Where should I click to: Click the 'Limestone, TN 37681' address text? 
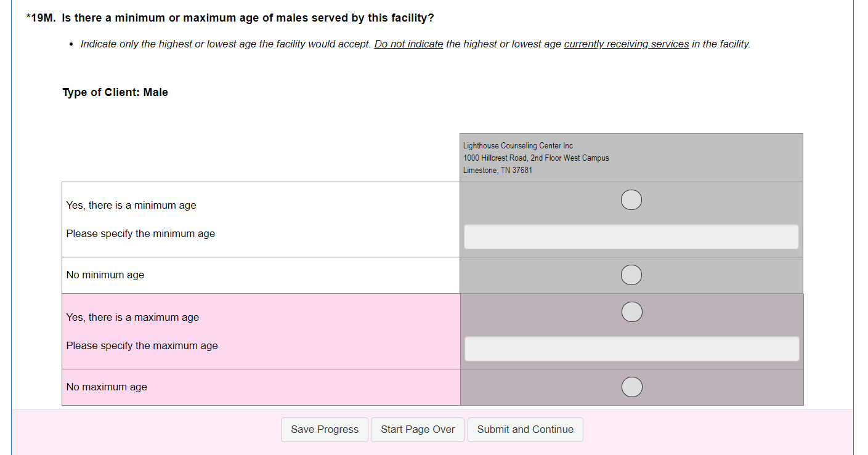[497, 171]
